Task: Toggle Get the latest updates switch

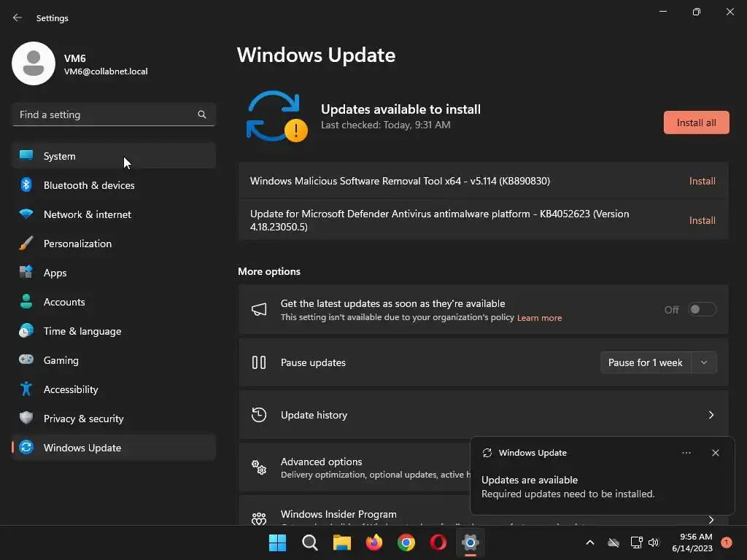Action: [x=702, y=309]
